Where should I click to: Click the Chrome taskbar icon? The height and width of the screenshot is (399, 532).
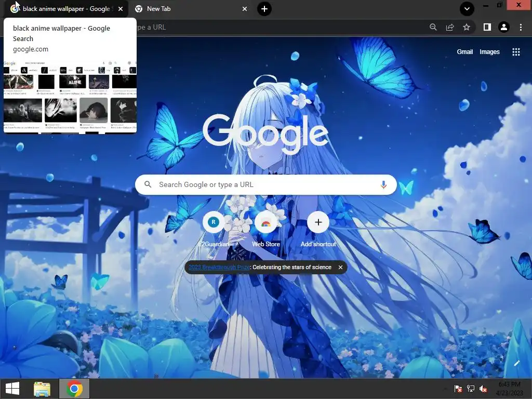pos(74,389)
